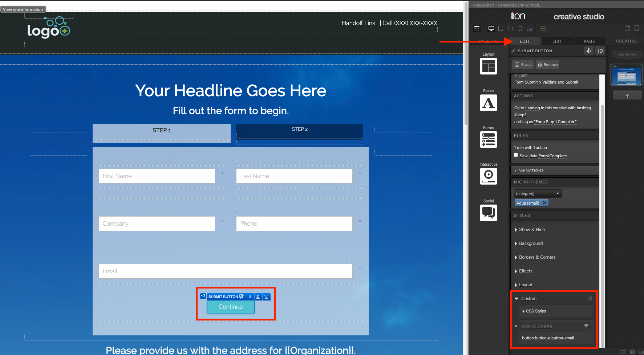
Task: Toggle the palette panel layout icon
Action: click(x=477, y=29)
